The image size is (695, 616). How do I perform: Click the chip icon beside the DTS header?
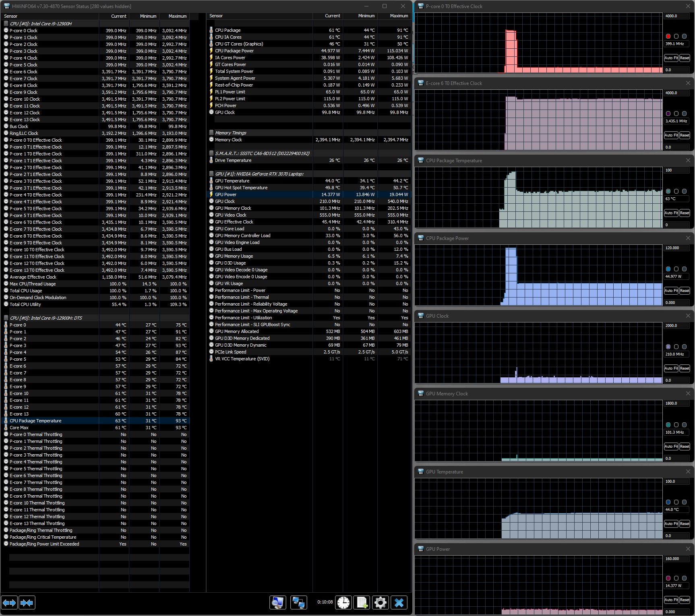[6, 318]
